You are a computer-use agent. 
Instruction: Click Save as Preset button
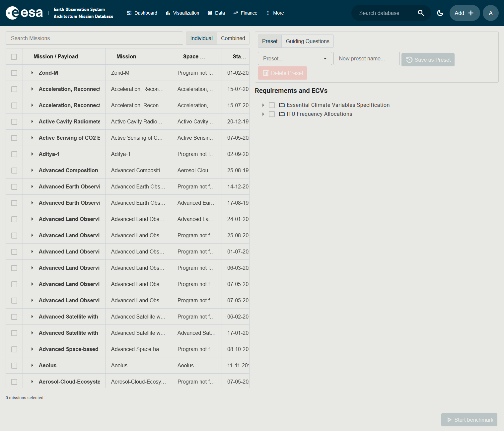pyautogui.click(x=428, y=60)
